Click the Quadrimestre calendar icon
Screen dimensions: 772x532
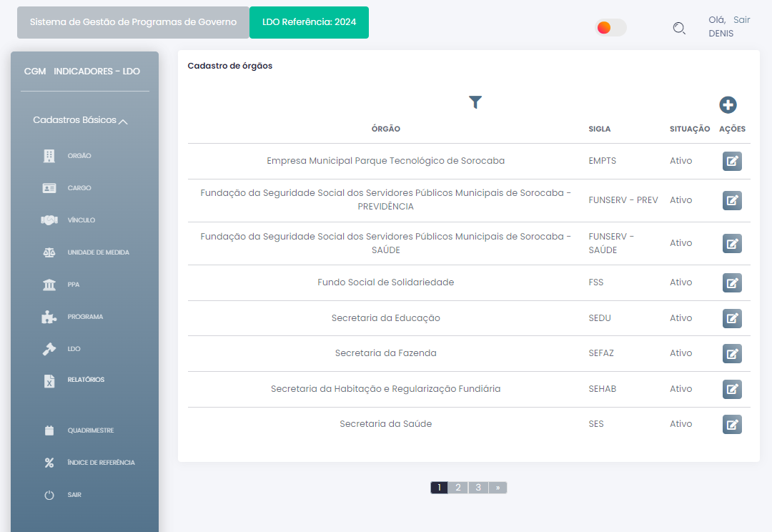[49, 430]
